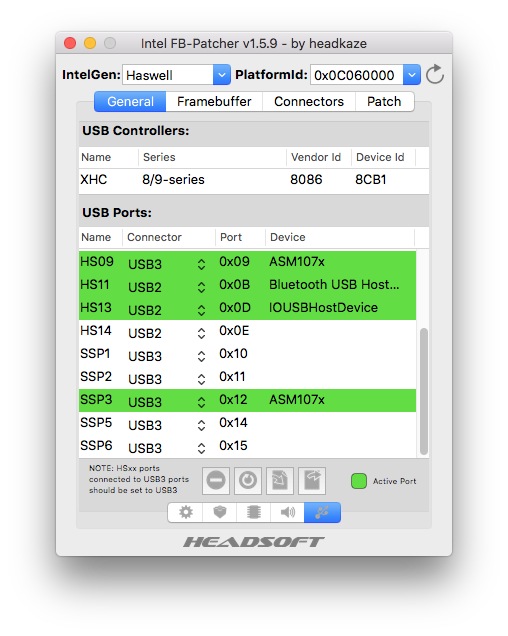The height and width of the screenshot is (636, 508).
Task: Change connector type for HS09 row
Action: tap(201, 264)
